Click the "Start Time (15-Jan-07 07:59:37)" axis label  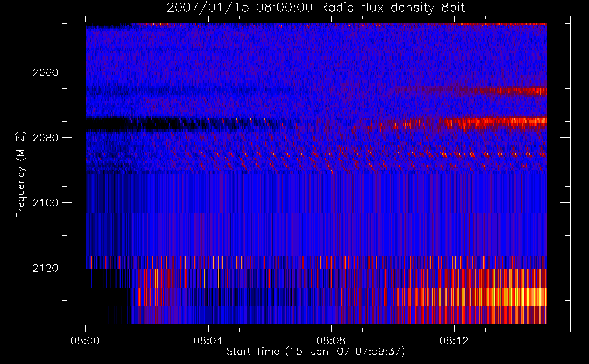tap(316, 352)
